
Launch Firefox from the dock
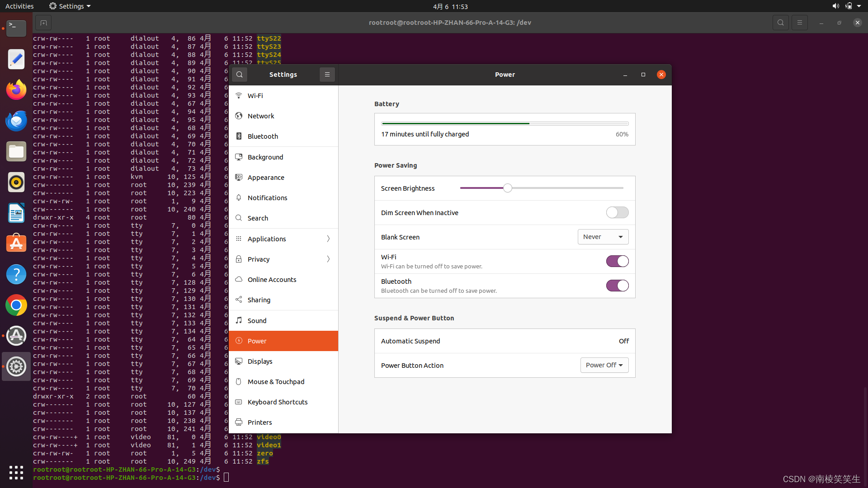point(16,90)
